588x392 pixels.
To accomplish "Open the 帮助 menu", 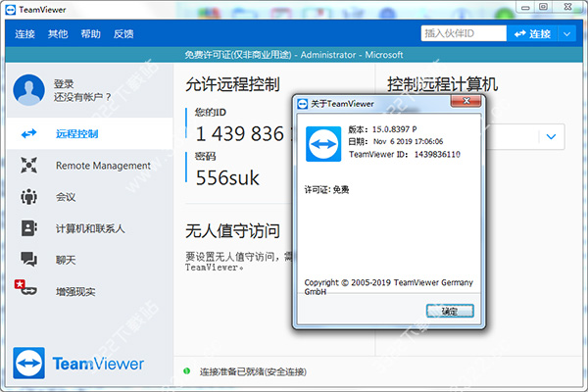I will (91, 33).
